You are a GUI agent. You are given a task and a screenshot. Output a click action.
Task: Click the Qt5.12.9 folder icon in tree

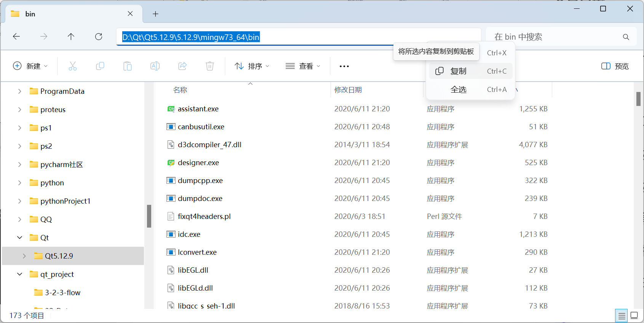click(38, 256)
